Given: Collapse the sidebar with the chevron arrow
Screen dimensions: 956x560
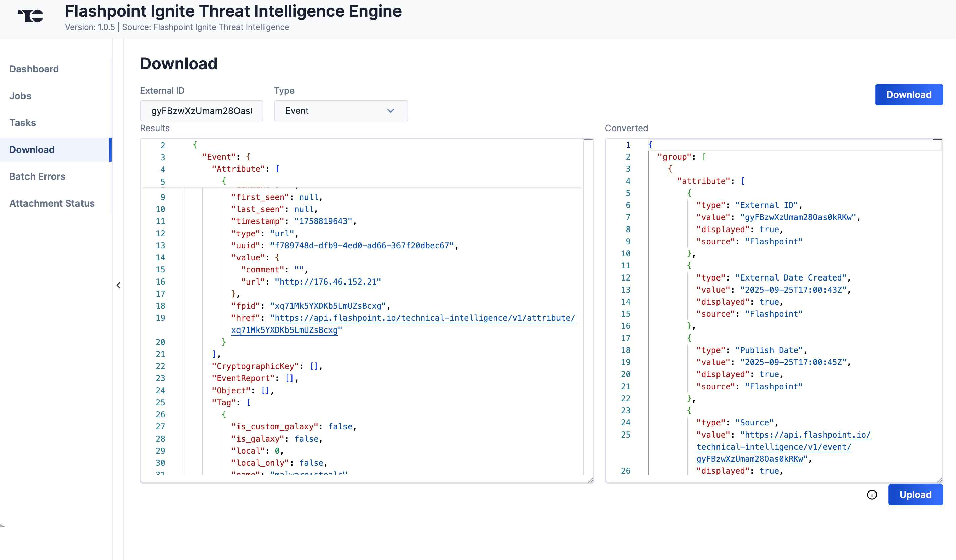Looking at the screenshot, I should 119,285.
